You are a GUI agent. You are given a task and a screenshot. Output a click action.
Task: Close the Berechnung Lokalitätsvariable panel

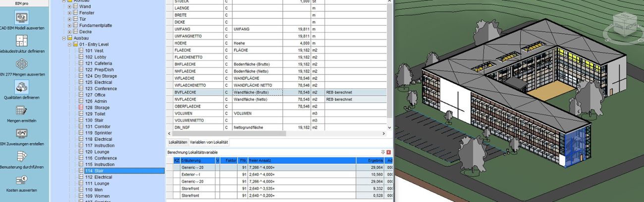[x=389, y=152]
